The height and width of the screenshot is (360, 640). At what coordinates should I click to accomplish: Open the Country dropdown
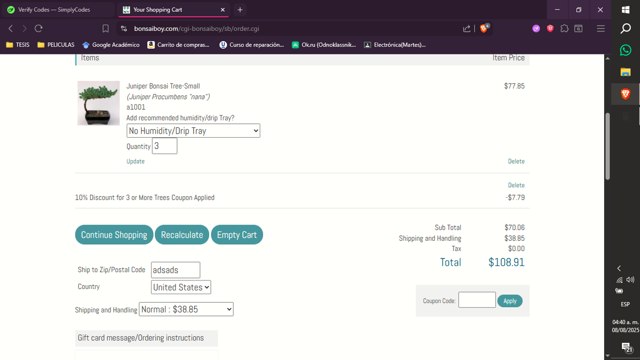click(x=181, y=287)
